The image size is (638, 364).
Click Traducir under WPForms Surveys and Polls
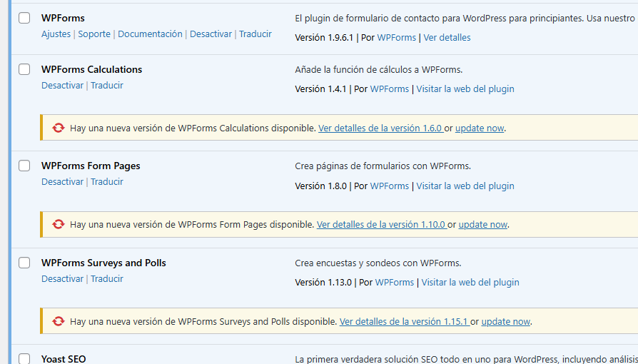point(106,278)
